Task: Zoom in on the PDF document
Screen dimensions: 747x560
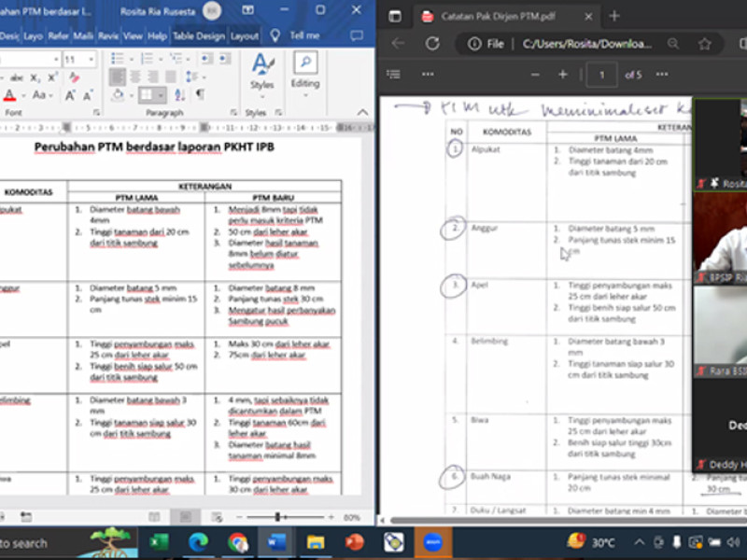Action: point(562,75)
